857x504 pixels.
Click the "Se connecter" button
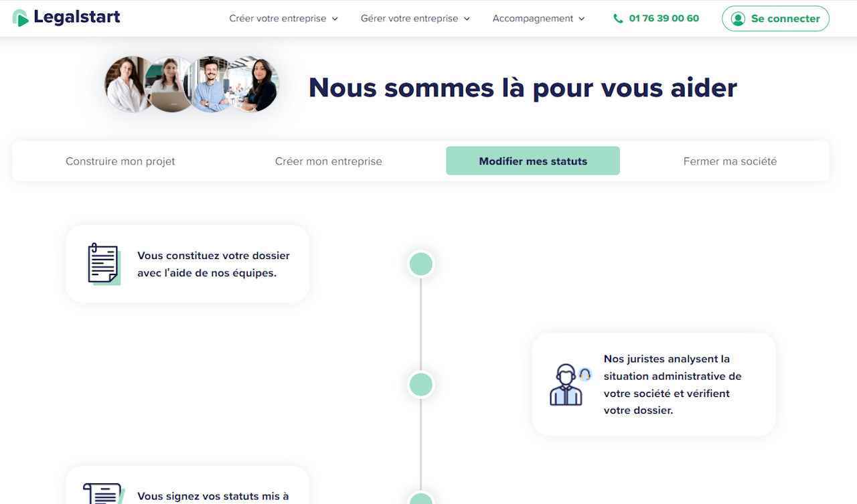(775, 19)
